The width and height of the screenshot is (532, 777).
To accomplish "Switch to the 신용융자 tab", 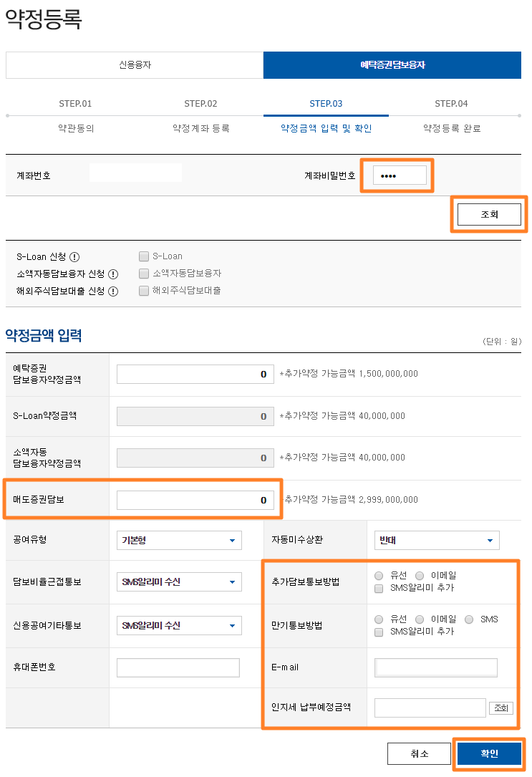I will pyautogui.click(x=135, y=65).
